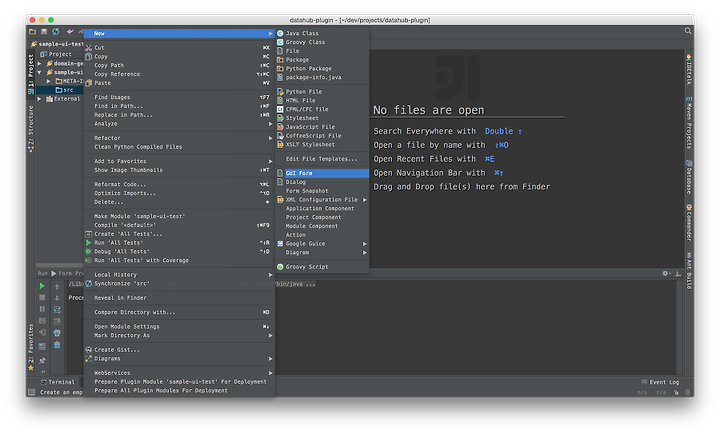Open the Database side tab
The image size is (720, 434).
tap(689, 177)
